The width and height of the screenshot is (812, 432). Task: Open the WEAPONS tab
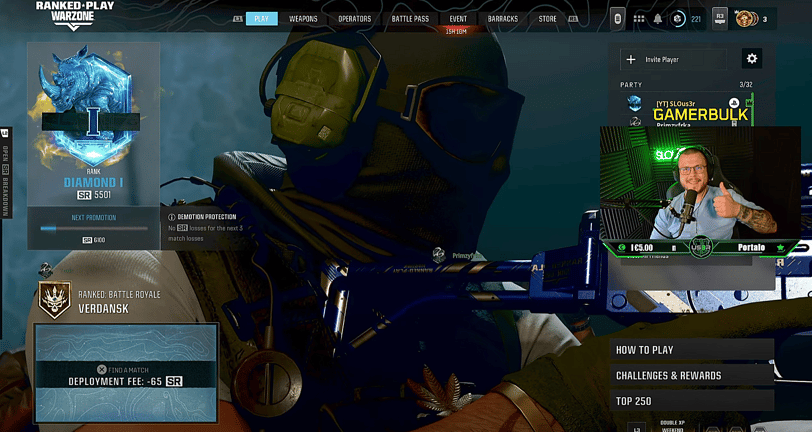click(x=303, y=19)
